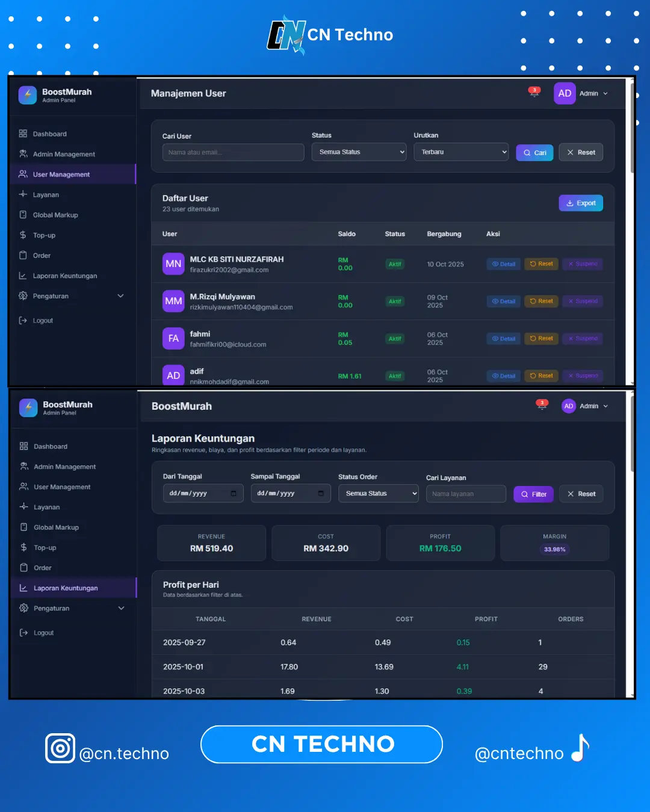Click Suspend for M.Rizqi Mulyawan
650x812 pixels.
(x=583, y=301)
